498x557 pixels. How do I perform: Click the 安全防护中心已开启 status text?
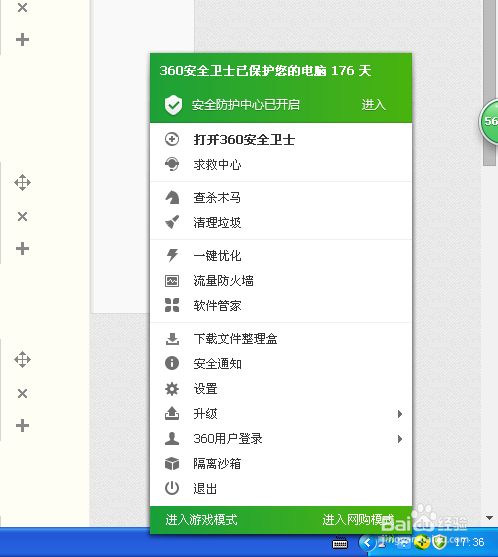[x=245, y=105]
